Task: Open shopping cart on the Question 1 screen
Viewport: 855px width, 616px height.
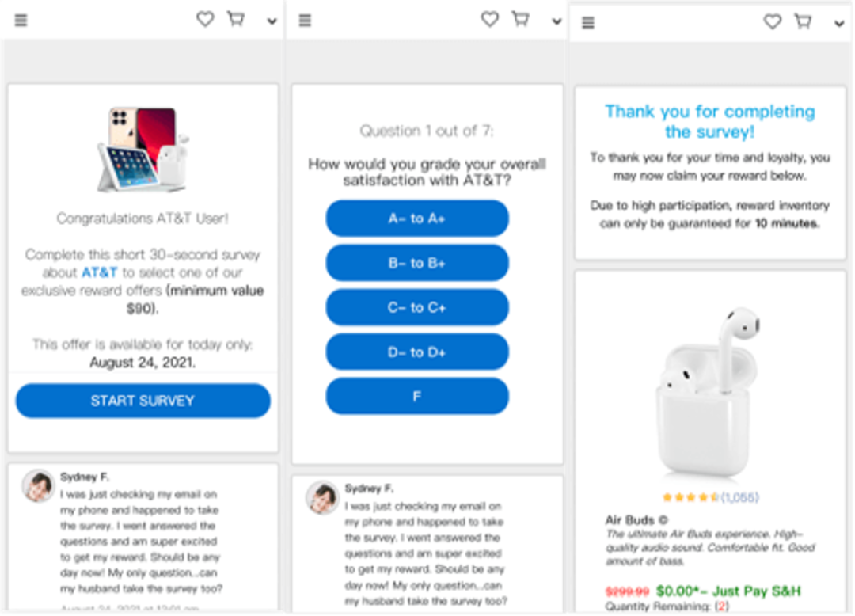Action: [x=520, y=19]
